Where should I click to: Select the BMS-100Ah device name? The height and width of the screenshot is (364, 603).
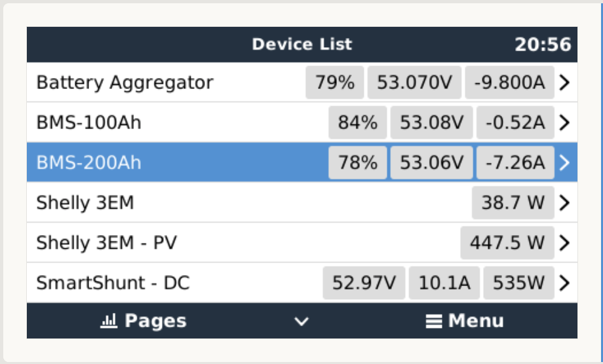[89, 123]
